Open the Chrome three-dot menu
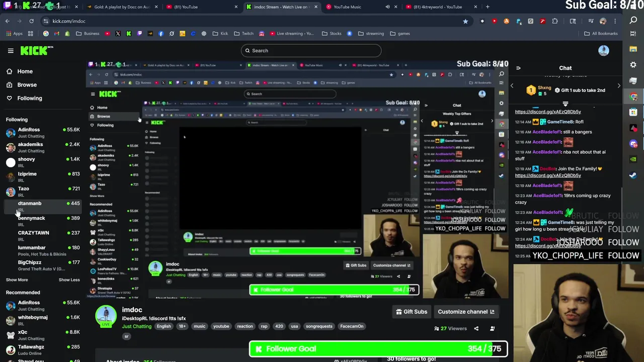The height and width of the screenshot is (362, 644). [615, 21]
